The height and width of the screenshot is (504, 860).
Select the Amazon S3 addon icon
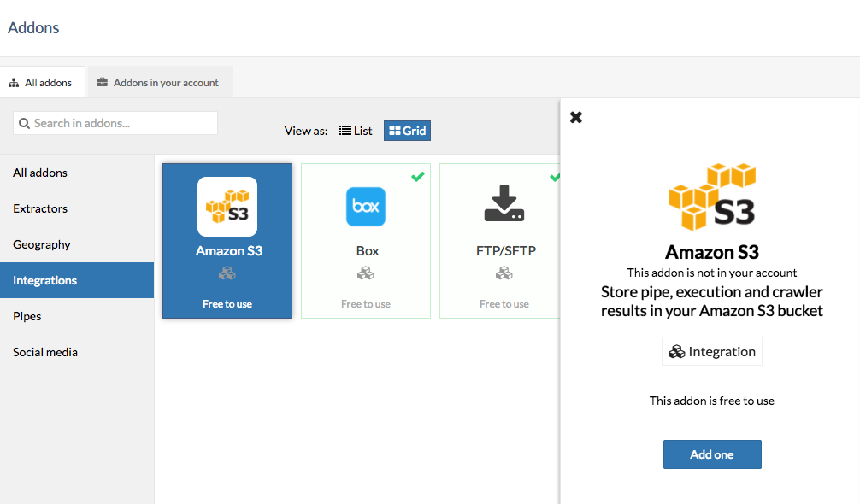(x=227, y=206)
